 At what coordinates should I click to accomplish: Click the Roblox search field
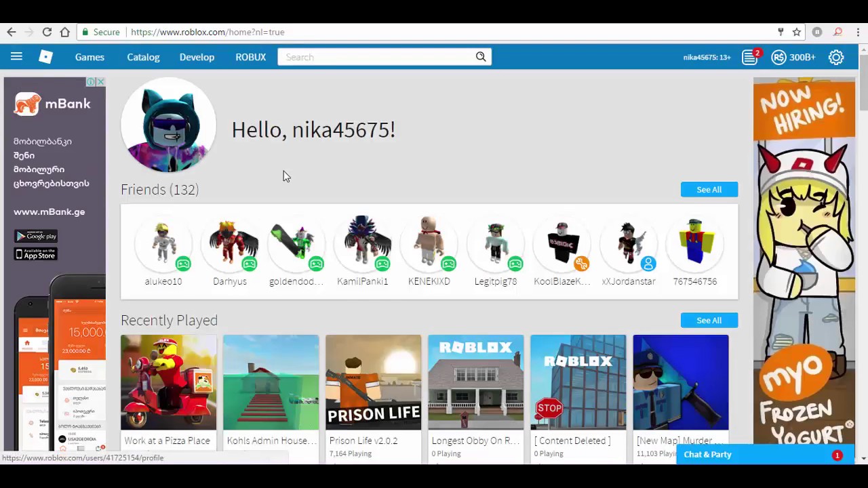[384, 57]
